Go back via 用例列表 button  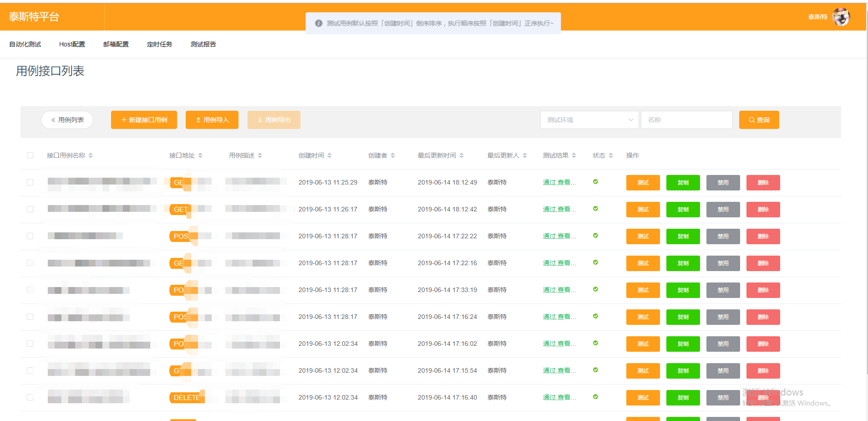[67, 120]
